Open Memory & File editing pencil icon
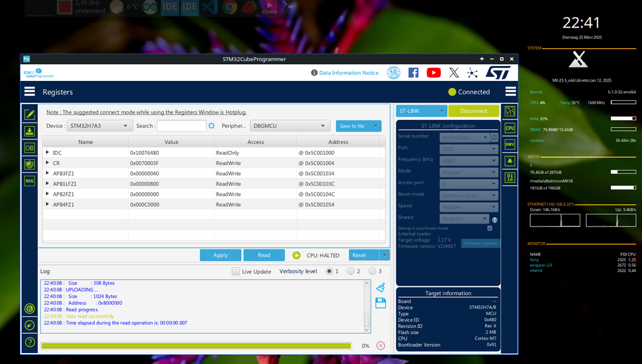Viewport: 642px width, 364px height. click(30, 114)
